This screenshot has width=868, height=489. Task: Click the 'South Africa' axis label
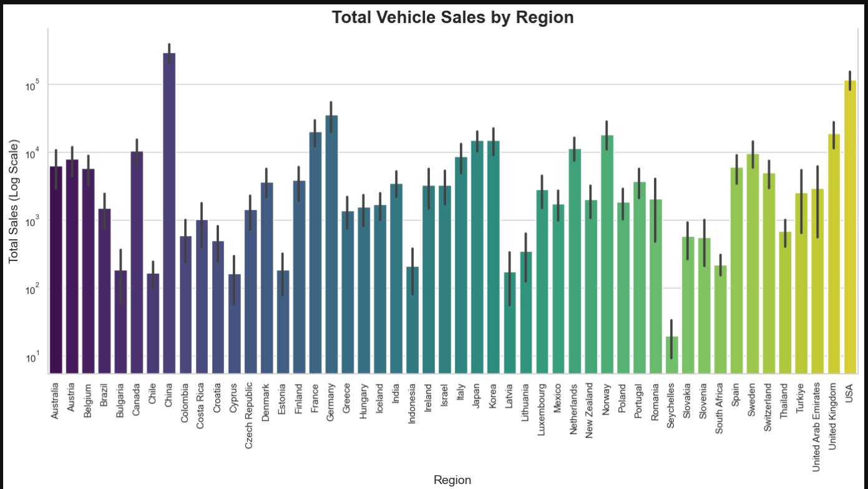coord(720,407)
